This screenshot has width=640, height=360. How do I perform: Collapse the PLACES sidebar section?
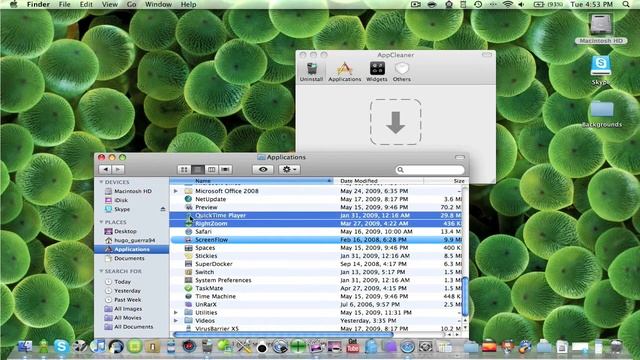click(101, 222)
